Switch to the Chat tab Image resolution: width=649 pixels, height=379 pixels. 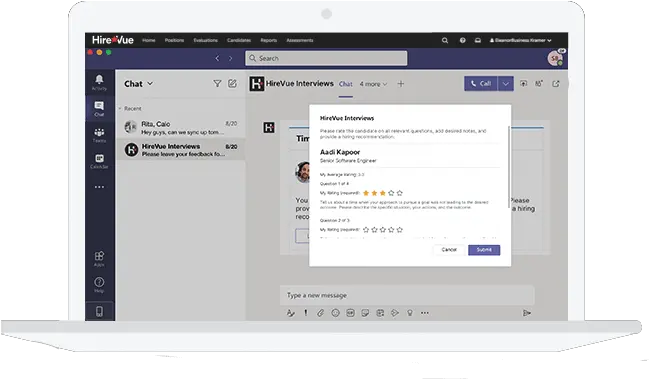346,84
